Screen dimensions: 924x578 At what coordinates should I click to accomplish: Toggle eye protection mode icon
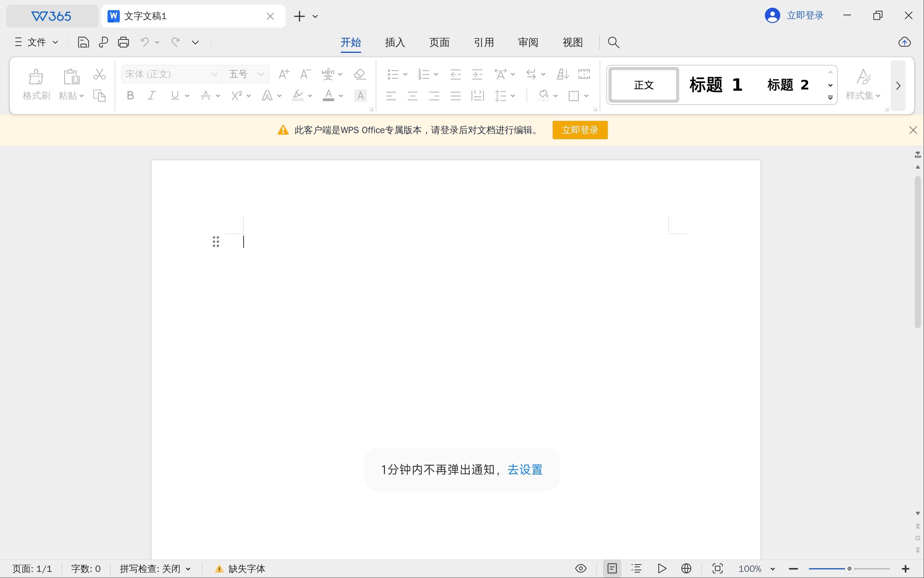tap(581, 568)
